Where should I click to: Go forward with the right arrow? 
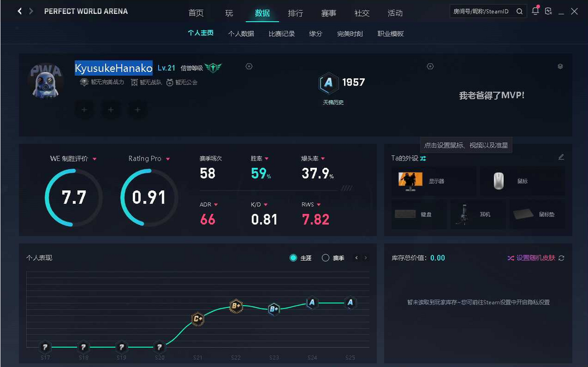(31, 11)
